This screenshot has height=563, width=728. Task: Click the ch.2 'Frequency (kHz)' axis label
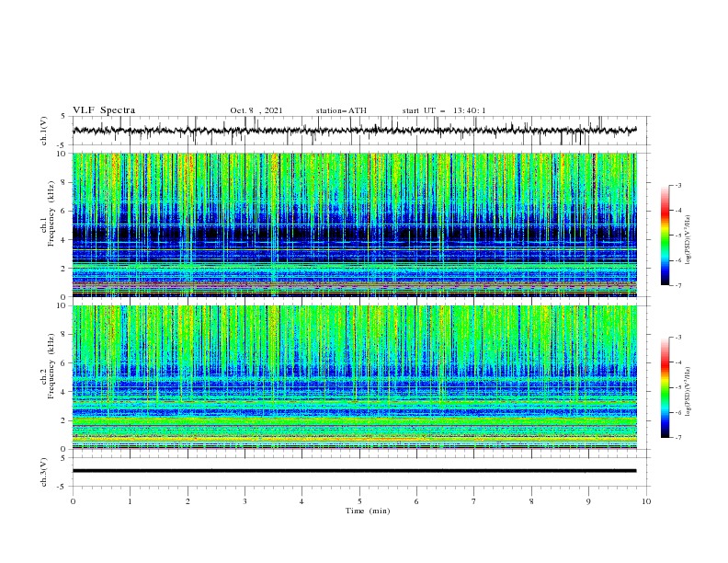click(x=51, y=366)
